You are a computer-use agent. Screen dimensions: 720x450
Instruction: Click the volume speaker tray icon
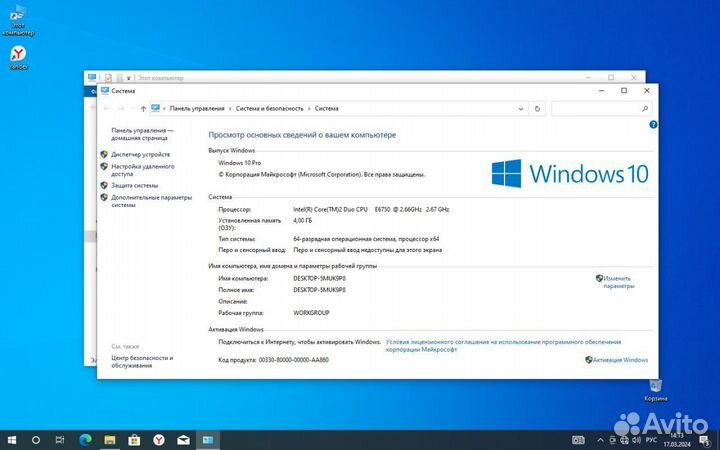point(636,440)
